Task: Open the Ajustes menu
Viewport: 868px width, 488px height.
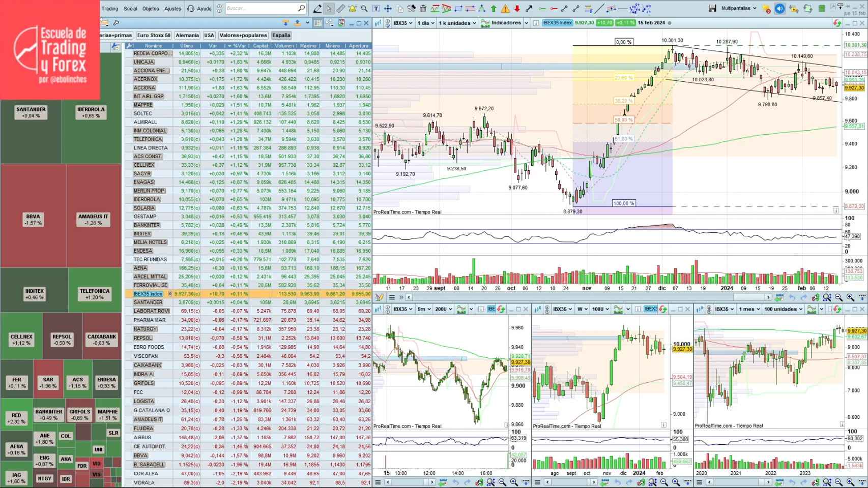Action: 172,8
